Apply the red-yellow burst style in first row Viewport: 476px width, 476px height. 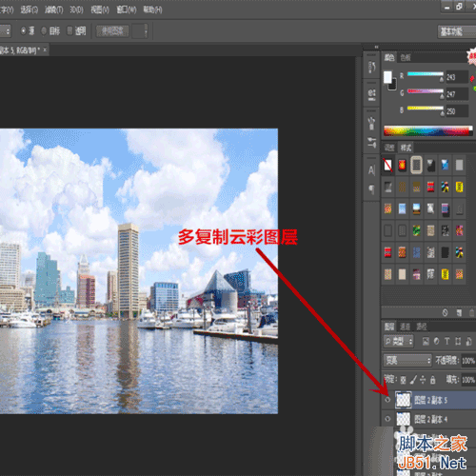402,165
